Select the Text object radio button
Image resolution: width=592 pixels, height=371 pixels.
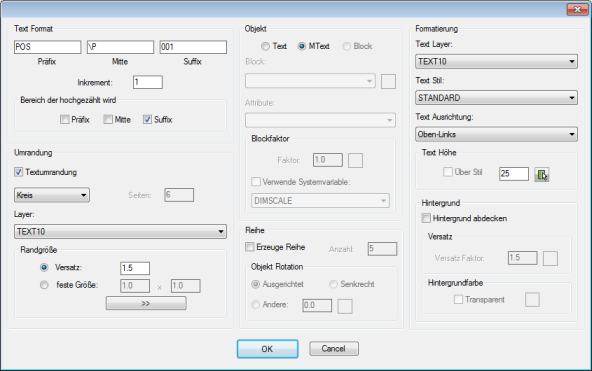[x=265, y=46]
